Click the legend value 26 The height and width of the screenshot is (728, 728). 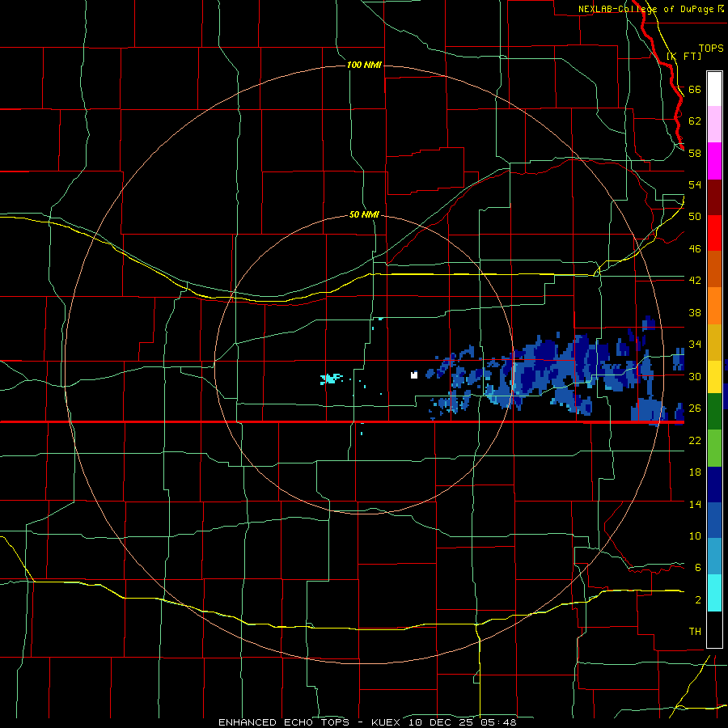point(695,408)
